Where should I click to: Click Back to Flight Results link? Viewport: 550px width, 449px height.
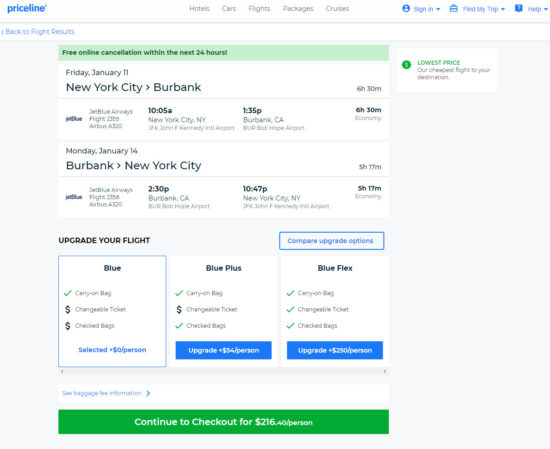[38, 32]
